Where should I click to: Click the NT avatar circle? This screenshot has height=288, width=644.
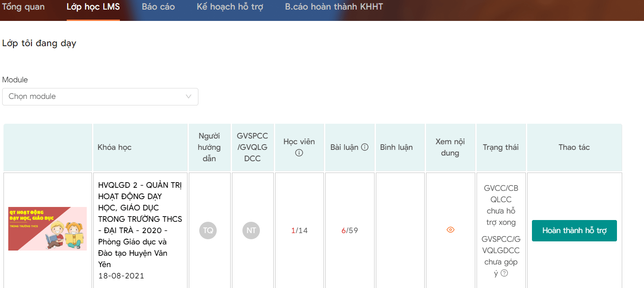tap(251, 230)
